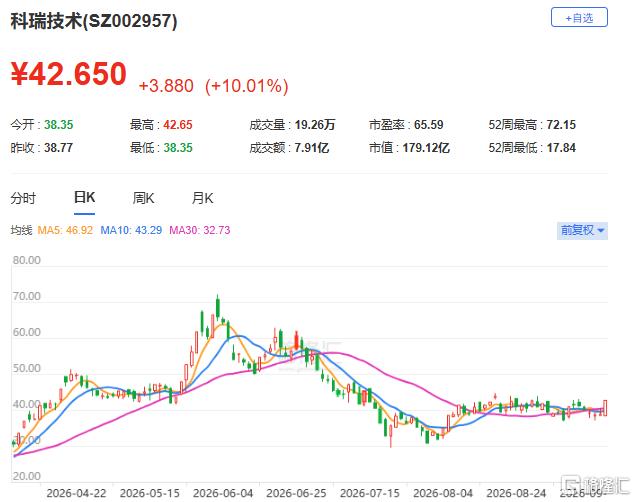This screenshot has height=502, width=636.
Task: Click the 均线 label
Action: coord(21,230)
